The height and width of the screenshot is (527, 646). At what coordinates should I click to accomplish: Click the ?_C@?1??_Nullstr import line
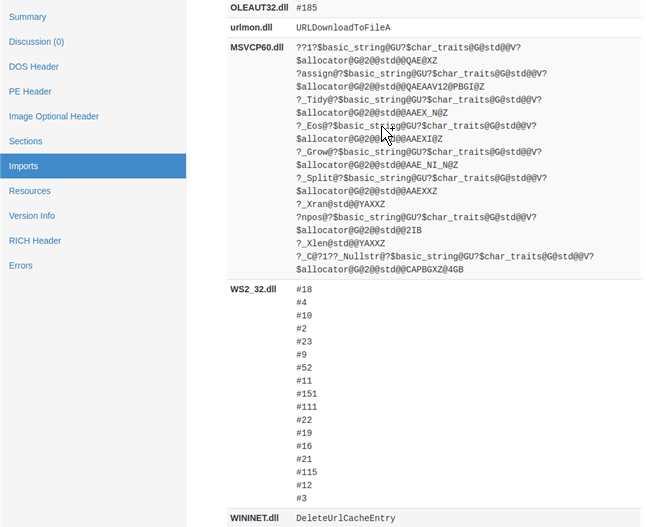[445, 256]
